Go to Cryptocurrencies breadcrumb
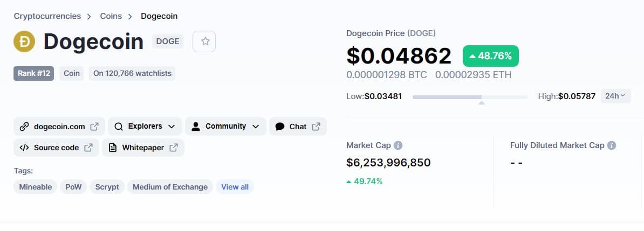The height and width of the screenshot is (231, 644). coord(47,16)
